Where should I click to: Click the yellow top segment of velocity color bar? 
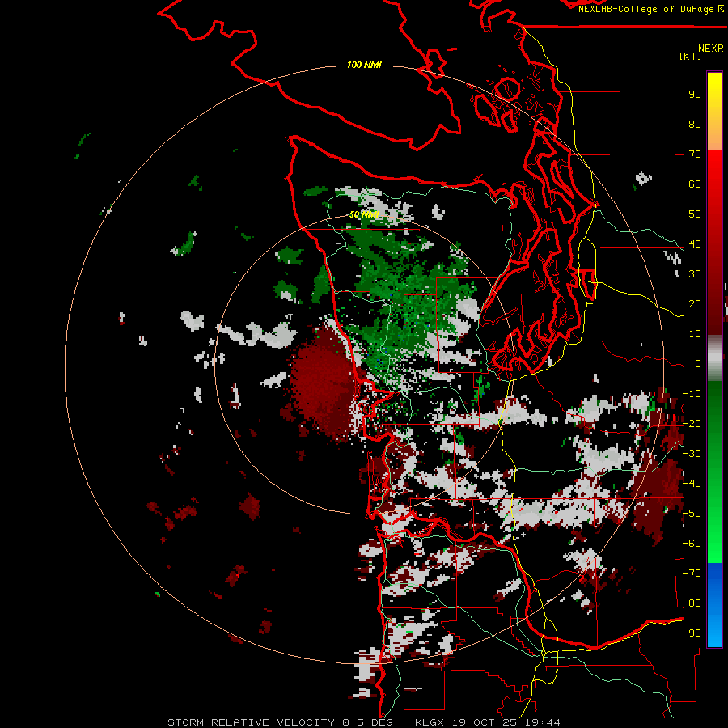714,112
